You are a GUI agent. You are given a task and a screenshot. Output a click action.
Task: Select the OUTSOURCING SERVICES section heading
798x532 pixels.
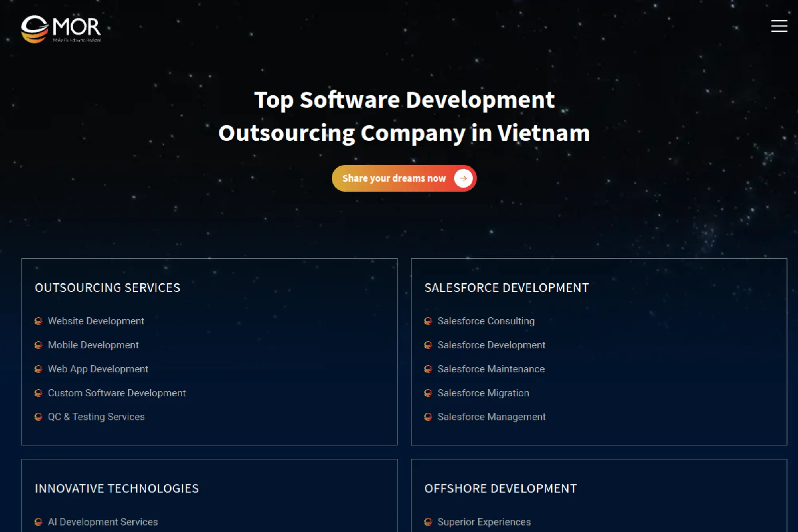point(107,288)
